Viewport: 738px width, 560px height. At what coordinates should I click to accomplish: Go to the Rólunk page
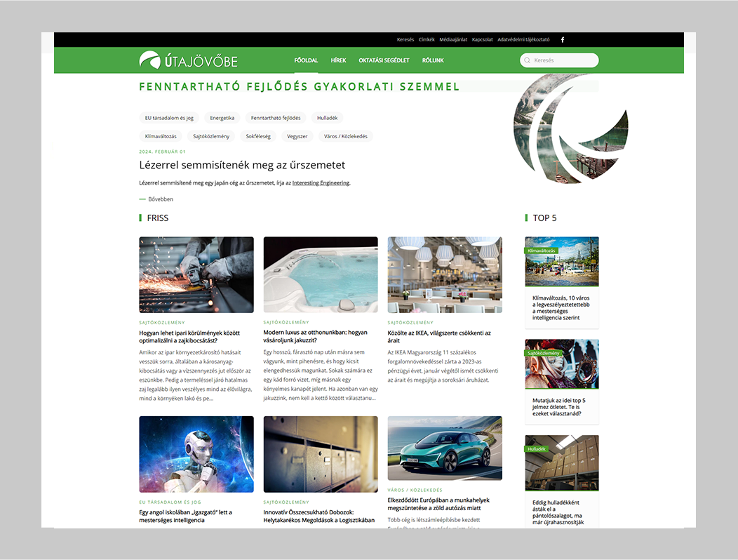tap(433, 60)
